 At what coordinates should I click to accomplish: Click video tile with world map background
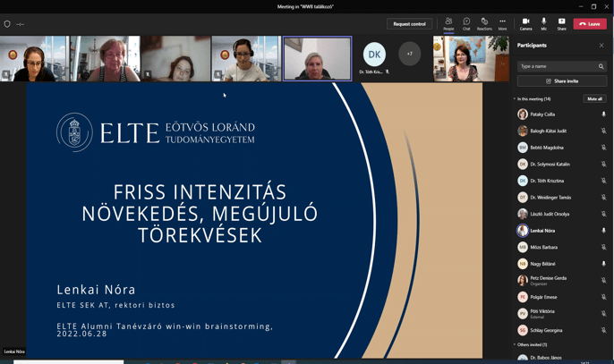click(471, 59)
